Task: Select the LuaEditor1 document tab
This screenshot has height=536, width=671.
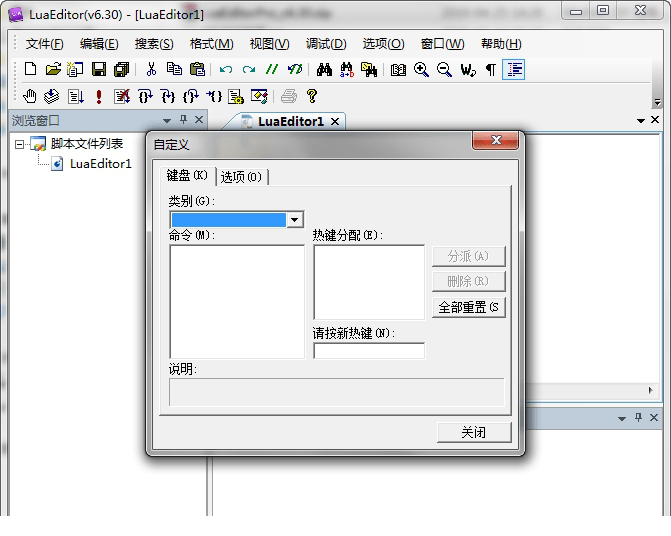Action: 291,121
